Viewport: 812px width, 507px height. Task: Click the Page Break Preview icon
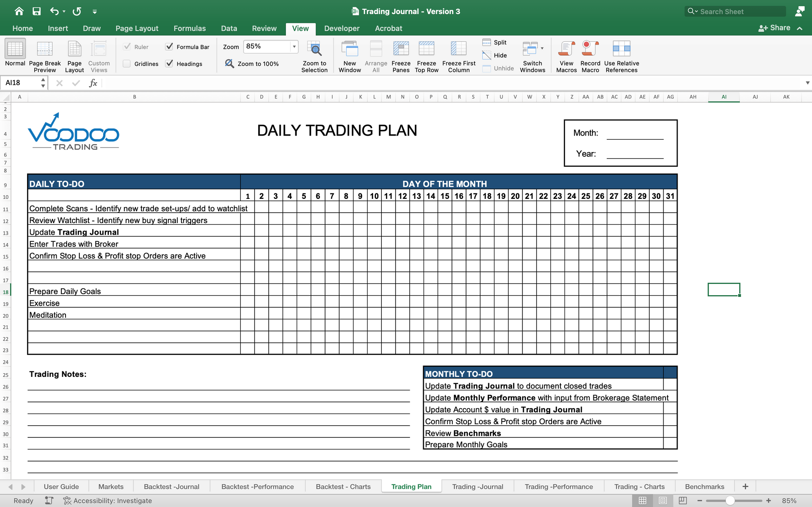(45, 49)
